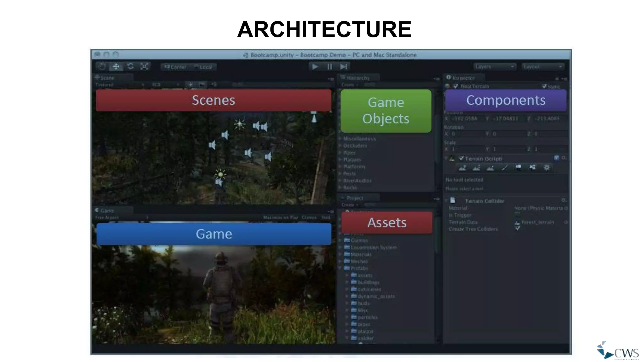Toggle the Create Tree Colliders checkbox
This screenshot has height=362, width=644.
[x=518, y=229]
